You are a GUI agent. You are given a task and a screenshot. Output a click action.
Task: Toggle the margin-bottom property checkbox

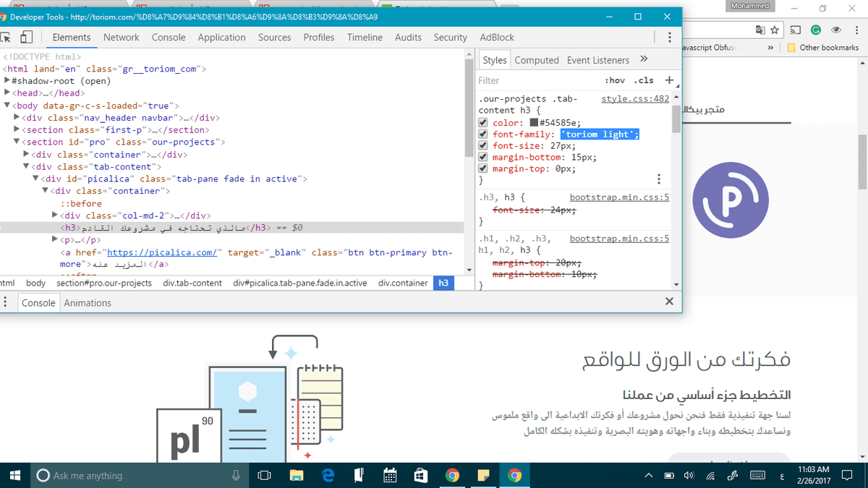[483, 158]
